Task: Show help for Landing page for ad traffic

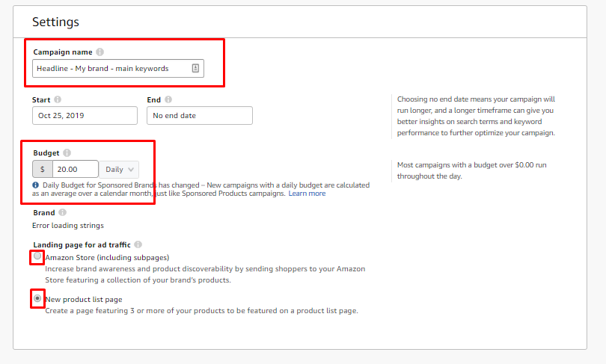Action: (x=138, y=244)
